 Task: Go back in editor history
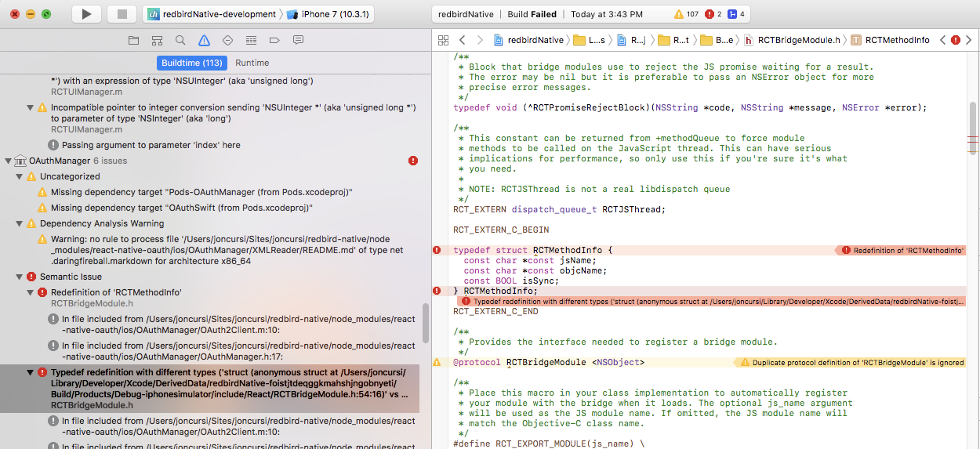coord(462,40)
